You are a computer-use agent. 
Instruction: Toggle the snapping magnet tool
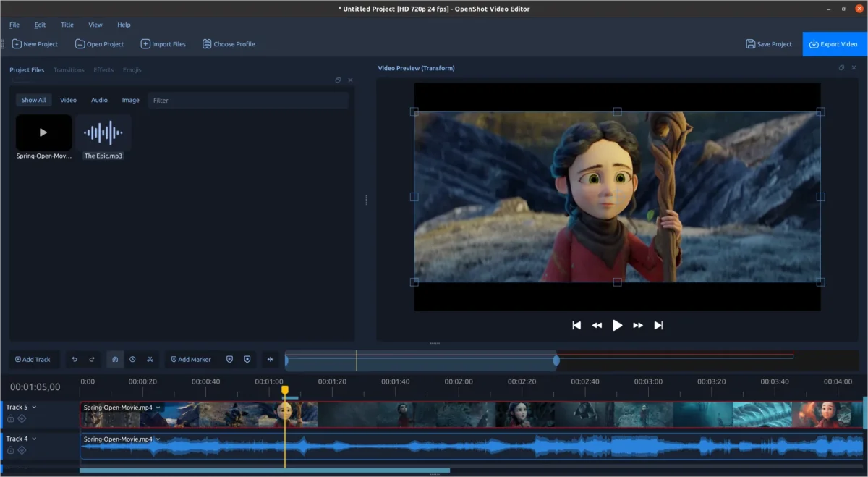click(x=115, y=359)
